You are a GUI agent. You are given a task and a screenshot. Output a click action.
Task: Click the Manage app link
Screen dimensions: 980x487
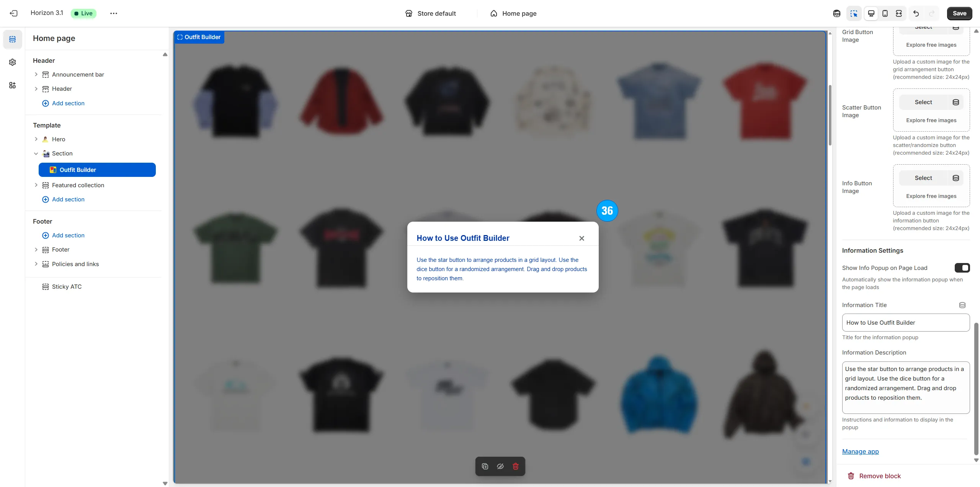pos(860,451)
